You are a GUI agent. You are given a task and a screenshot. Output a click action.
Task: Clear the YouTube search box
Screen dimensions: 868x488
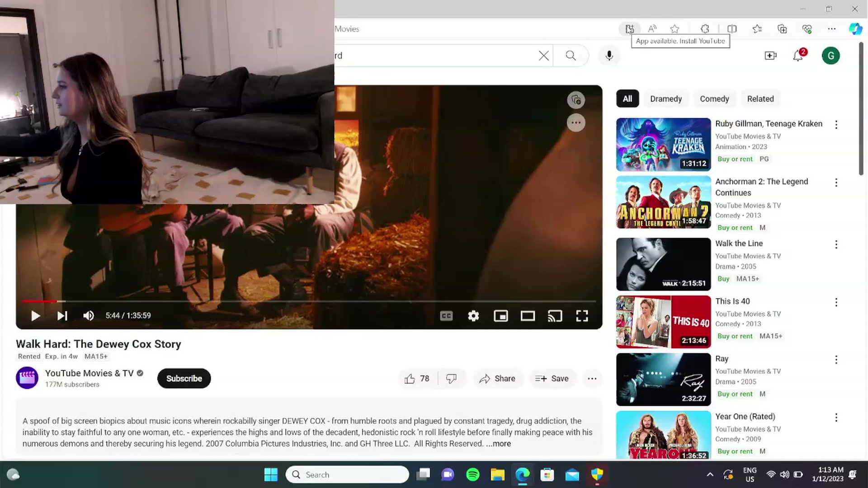coord(544,56)
